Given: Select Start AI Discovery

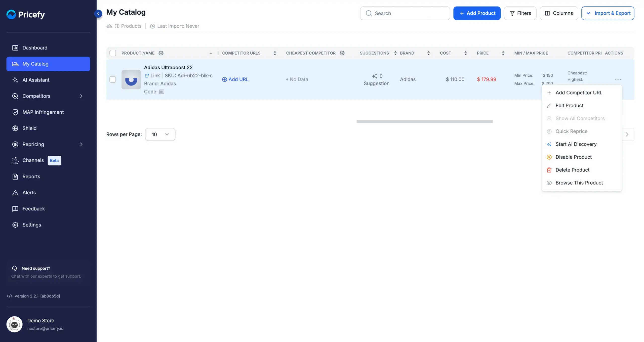Looking at the screenshot, I should pos(582,144).
